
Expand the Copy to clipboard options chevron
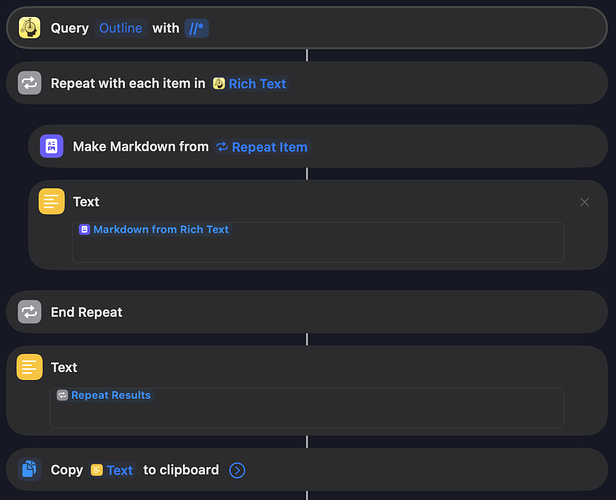(x=236, y=470)
